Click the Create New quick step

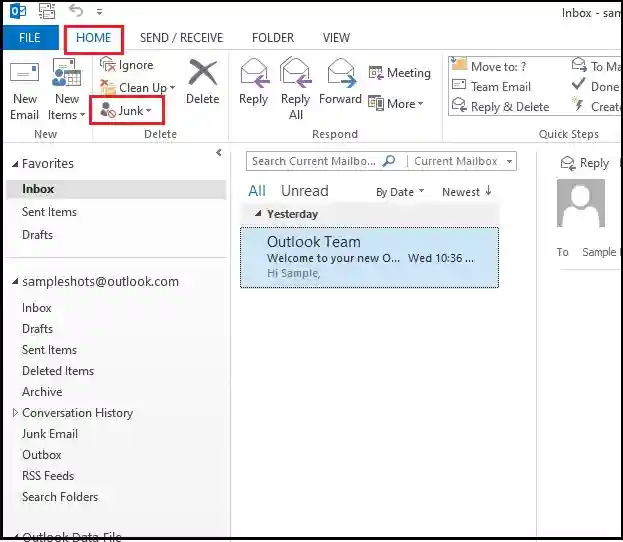[x=596, y=106]
